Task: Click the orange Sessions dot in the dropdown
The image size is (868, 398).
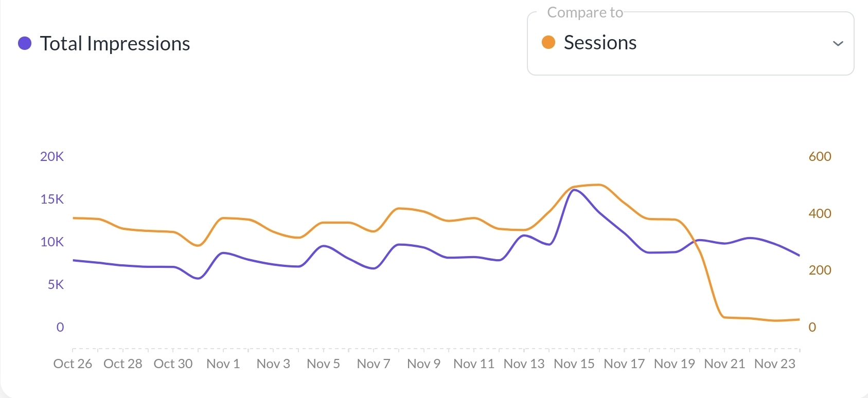Action: pos(548,43)
